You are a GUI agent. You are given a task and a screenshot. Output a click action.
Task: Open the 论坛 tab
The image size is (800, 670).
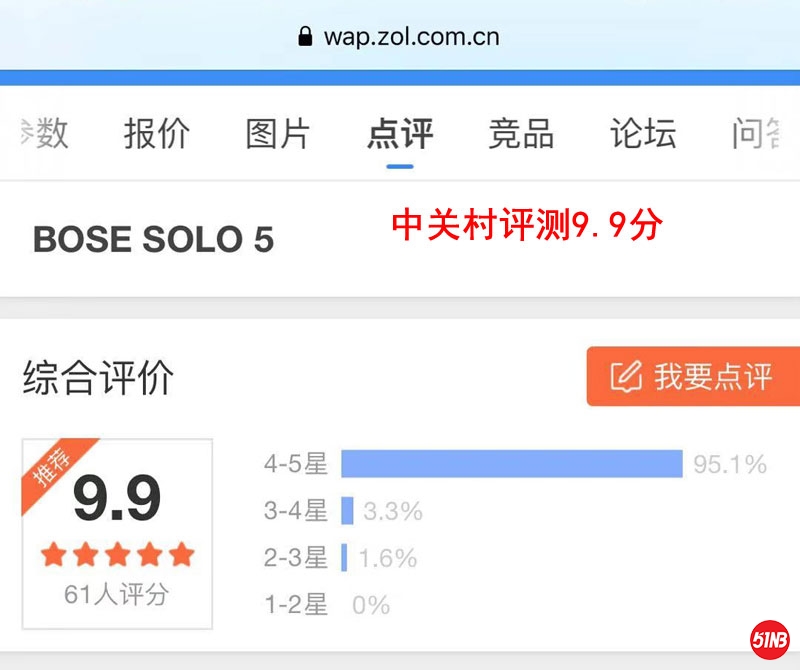point(643,133)
